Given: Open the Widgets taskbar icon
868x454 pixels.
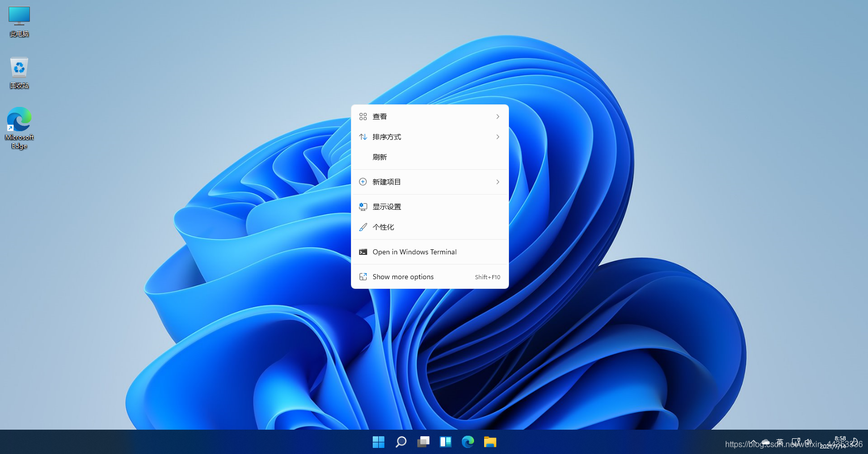Looking at the screenshot, I should (x=446, y=442).
